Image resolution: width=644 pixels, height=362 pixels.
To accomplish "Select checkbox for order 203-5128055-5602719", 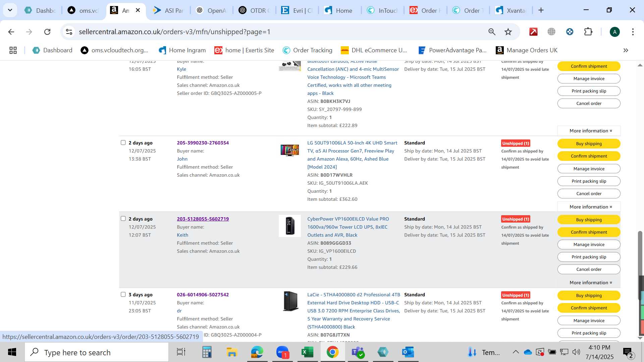I will coord(123,219).
